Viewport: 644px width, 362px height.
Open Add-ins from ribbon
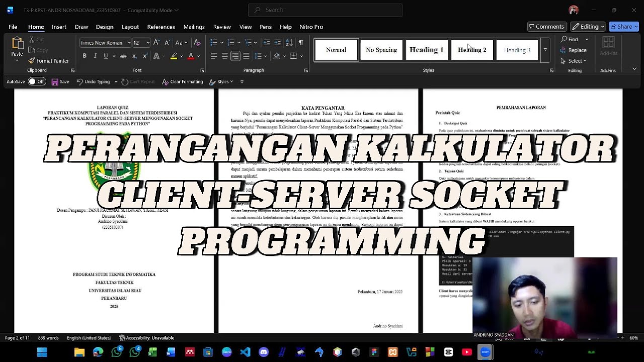[x=608, y=46]
